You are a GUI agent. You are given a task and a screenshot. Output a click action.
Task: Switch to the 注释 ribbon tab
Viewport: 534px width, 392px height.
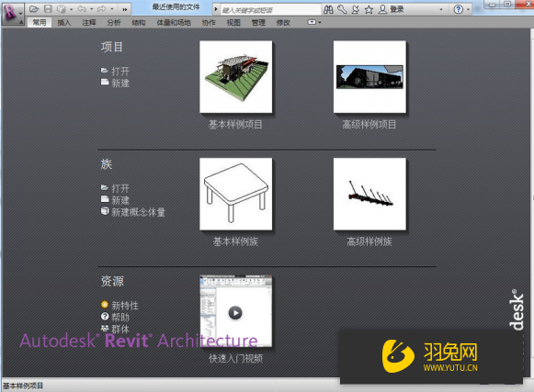pos(89,22)
